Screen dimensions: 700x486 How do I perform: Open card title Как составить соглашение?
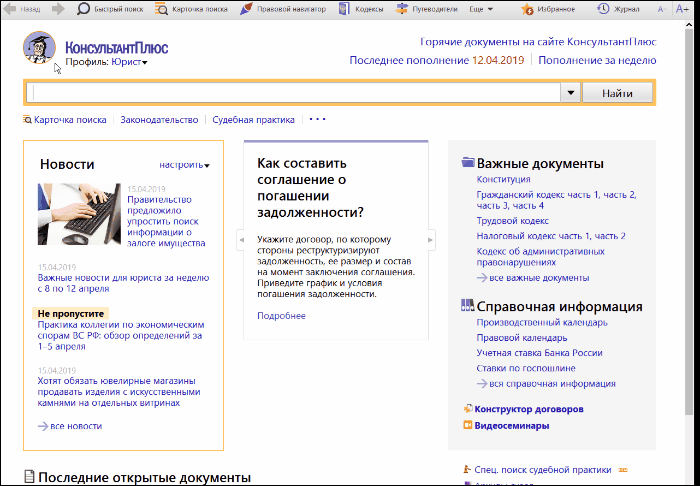(x=311, y=187)
